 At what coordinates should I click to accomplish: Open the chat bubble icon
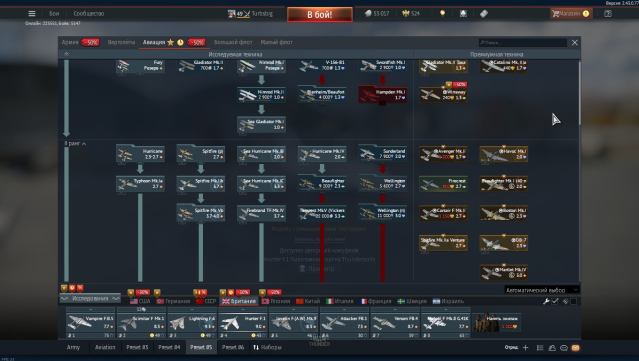pyautogui.click(x=564, y=348)
